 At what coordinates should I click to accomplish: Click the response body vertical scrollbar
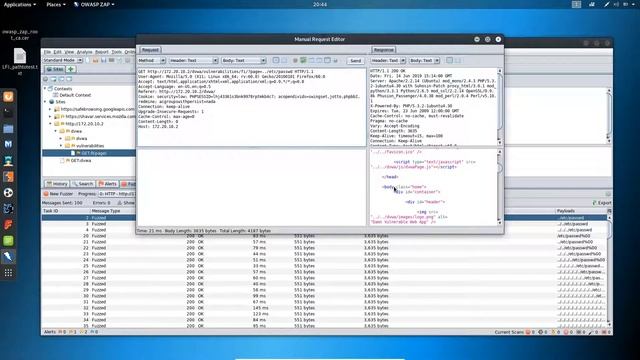(500, 187)
